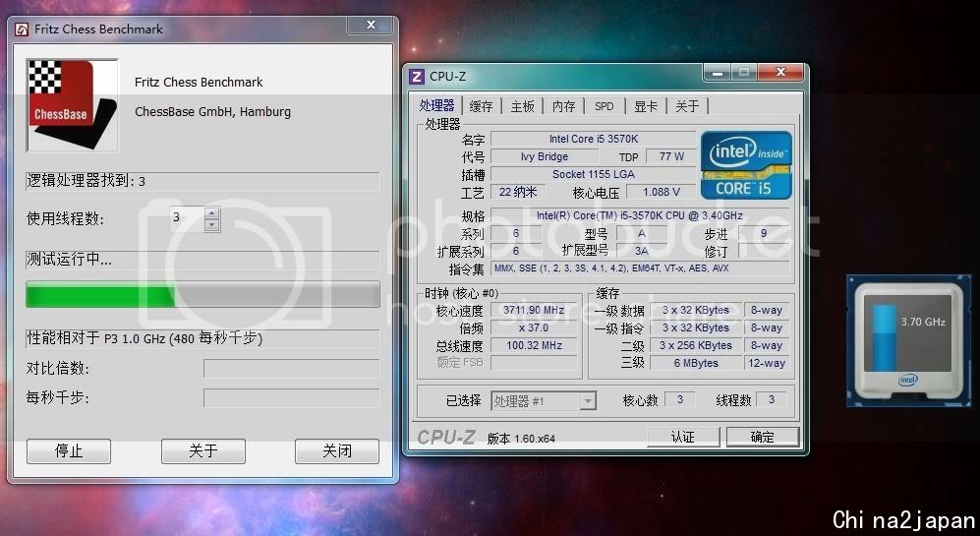Click the Socket 1155 LGA value
The width and height of the screenshot is (980, 536).
click(x=593, y=174)
